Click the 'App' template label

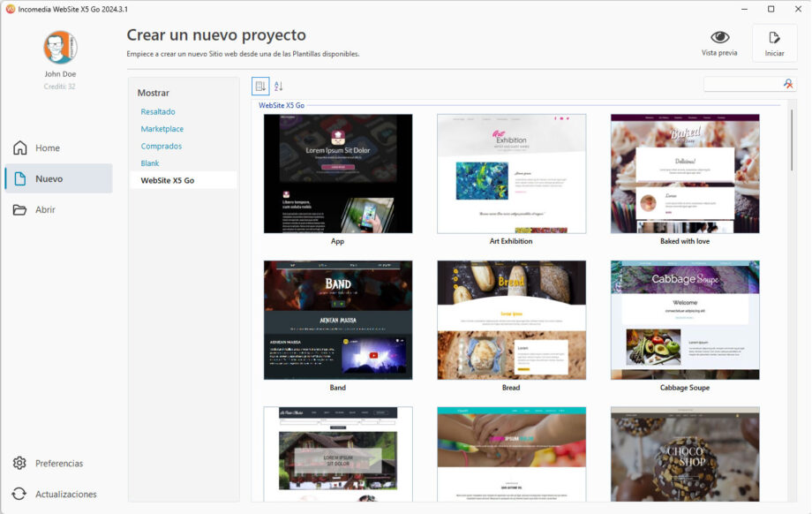338,241
